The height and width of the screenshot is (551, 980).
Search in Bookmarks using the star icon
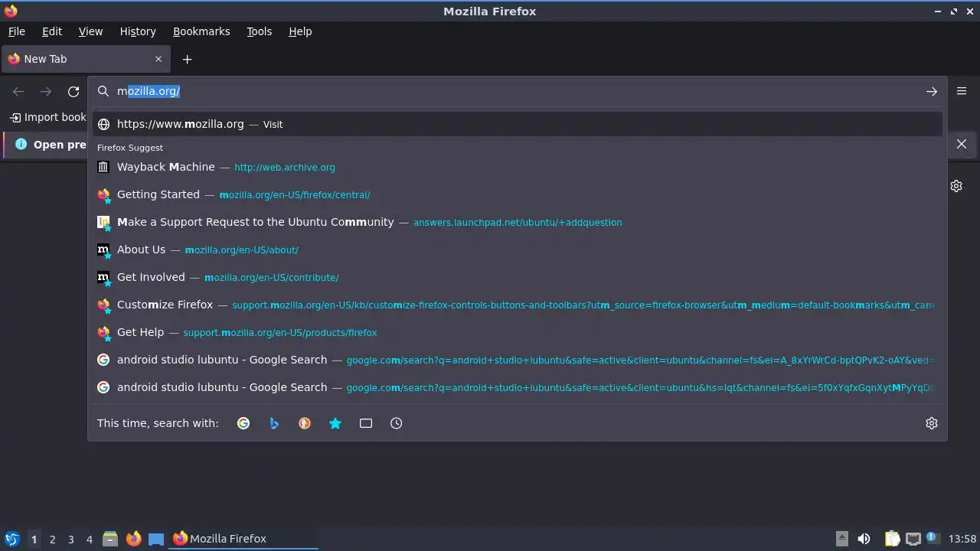pos(335,423)
